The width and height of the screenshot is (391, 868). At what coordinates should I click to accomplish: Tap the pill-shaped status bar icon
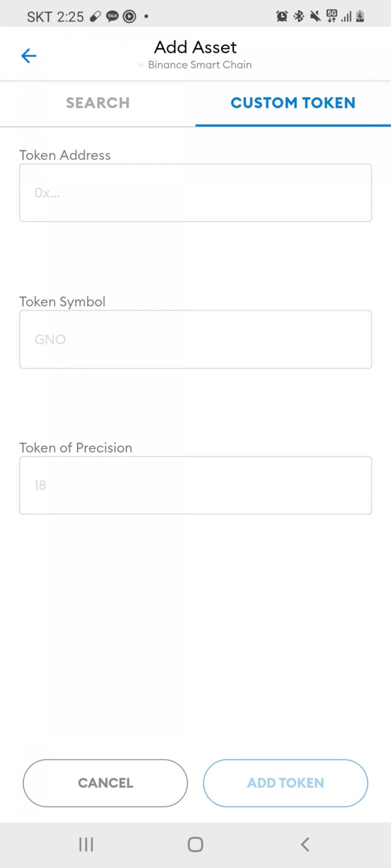click(x=95, y=17)
